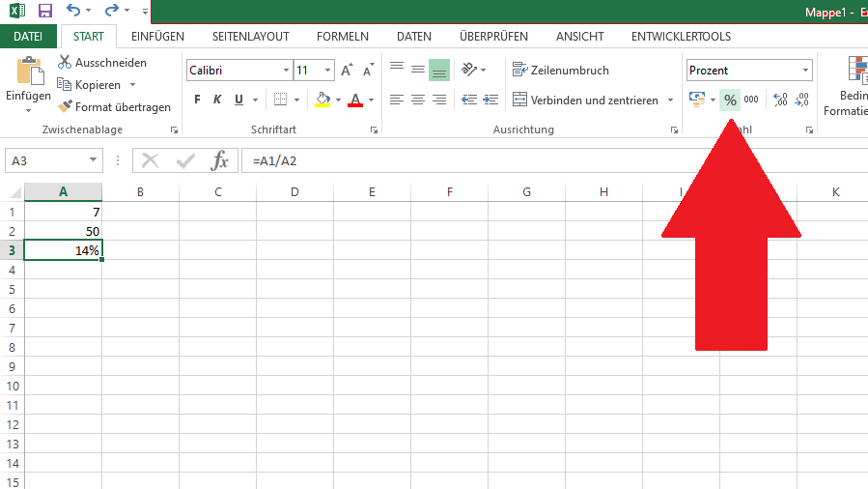Click the Format übertragen paintbrush

pyautogui.click(x=113, y=107)
